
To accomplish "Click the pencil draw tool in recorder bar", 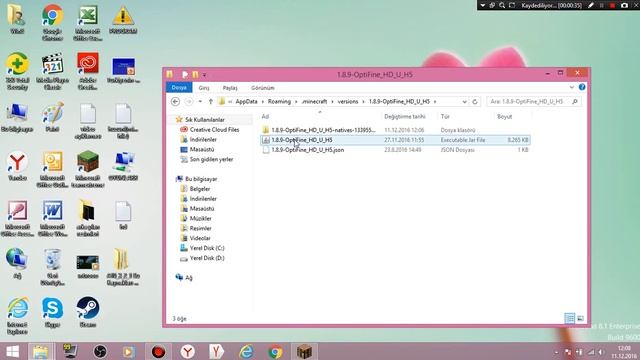I will point(591,5).
